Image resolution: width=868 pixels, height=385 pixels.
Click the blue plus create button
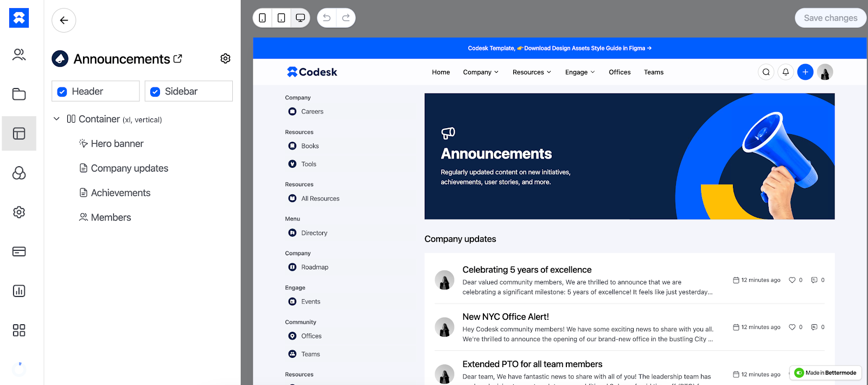point(806,72)
